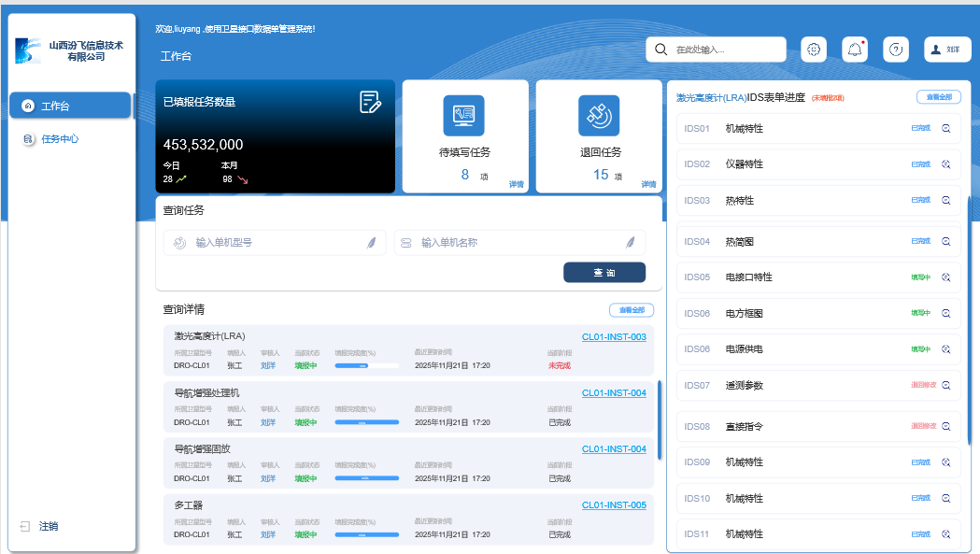Click the progress bar of 激光高度计(LRA) task

(x=366, y=366)
